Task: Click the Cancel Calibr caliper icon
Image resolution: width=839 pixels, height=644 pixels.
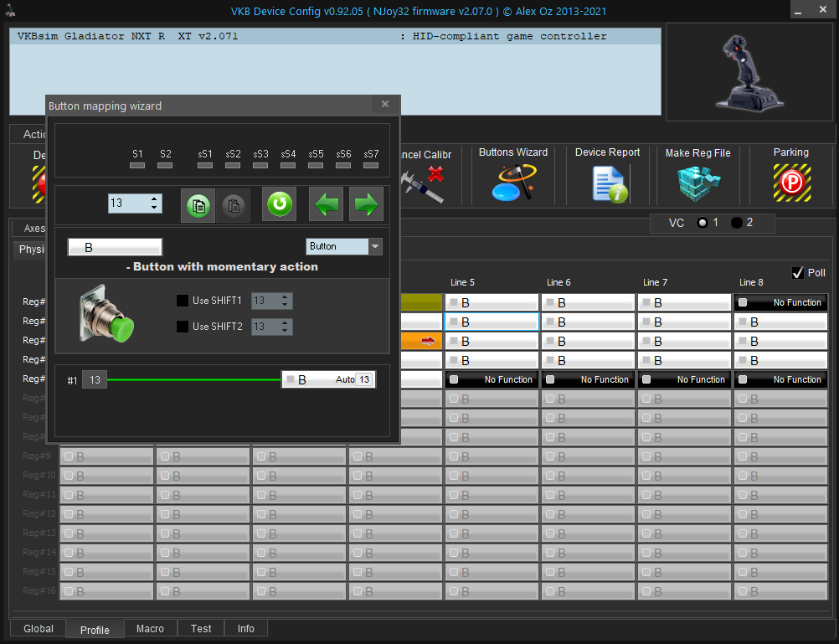Action: (x=423, y=183)
